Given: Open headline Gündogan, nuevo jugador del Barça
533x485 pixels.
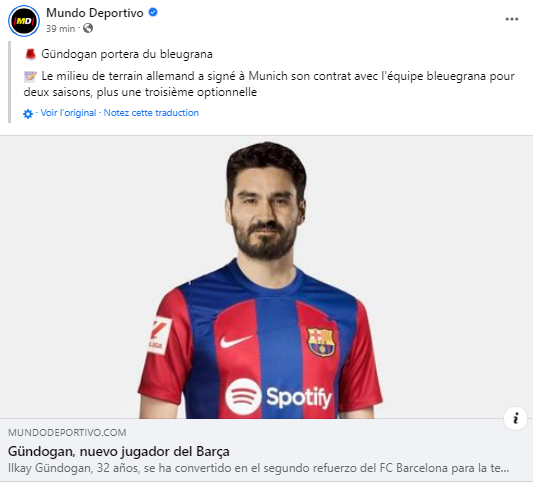Looking at the screenshot, I should (x=119, y=451).
